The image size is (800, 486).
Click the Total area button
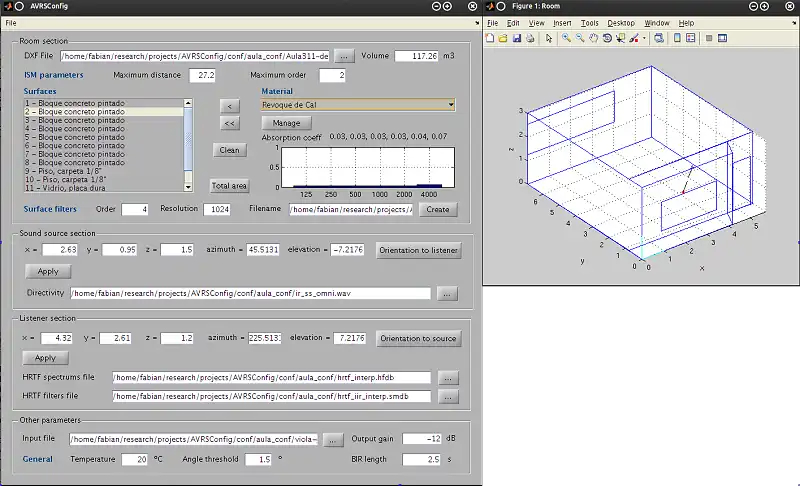[229, 186]
